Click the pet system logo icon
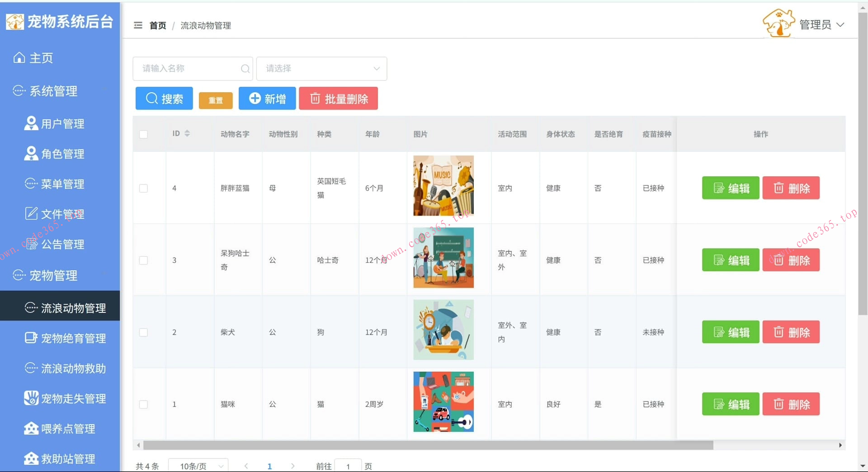The height and width of the screenshot is (472, 868). coord(14,21)
